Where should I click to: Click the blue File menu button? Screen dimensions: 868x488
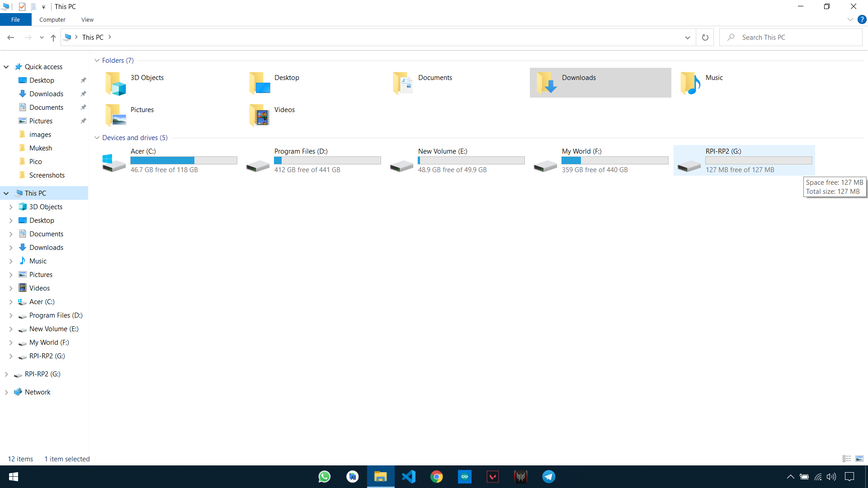pyautogui.click(x=15, y=19)
